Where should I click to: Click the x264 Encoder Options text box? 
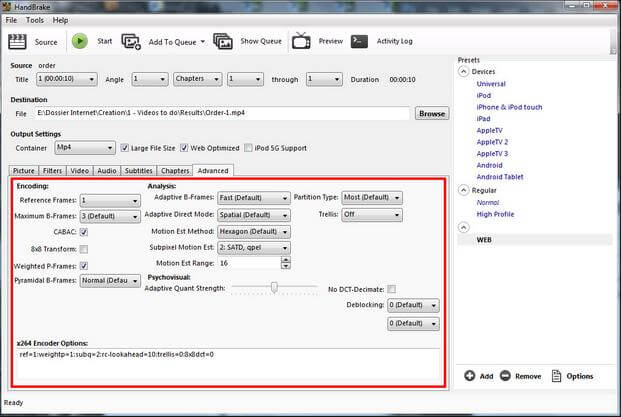click(225, 364)
